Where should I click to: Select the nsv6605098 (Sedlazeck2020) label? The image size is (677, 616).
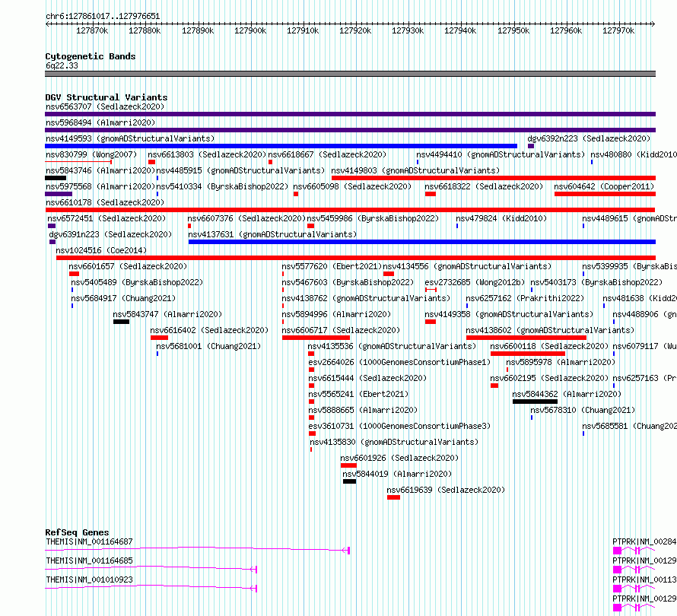[x=352, y=186]
